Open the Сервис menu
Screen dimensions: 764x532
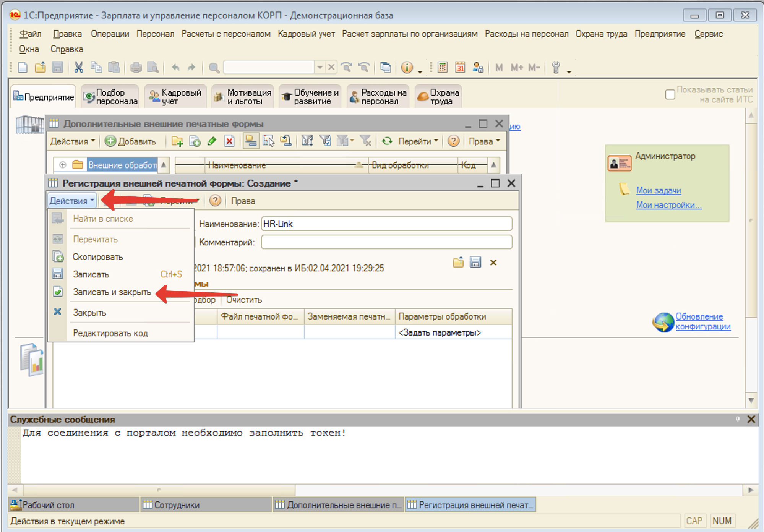tap(709, 34)
